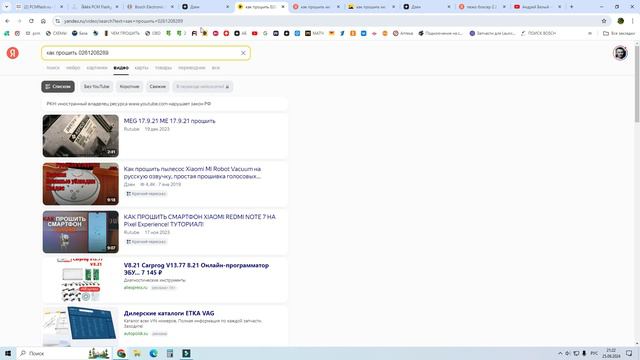Image resolution: width=640 pixels, height=360 pixels.
Task: Click the date and time in taskbar
Action: click(x=611, y=353)
